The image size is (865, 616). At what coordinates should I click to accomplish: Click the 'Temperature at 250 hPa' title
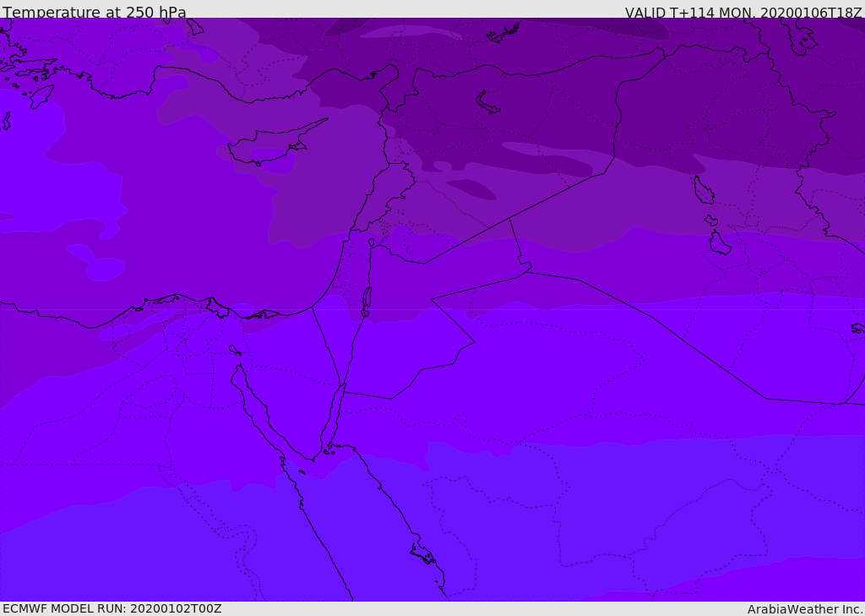point(95,12)
